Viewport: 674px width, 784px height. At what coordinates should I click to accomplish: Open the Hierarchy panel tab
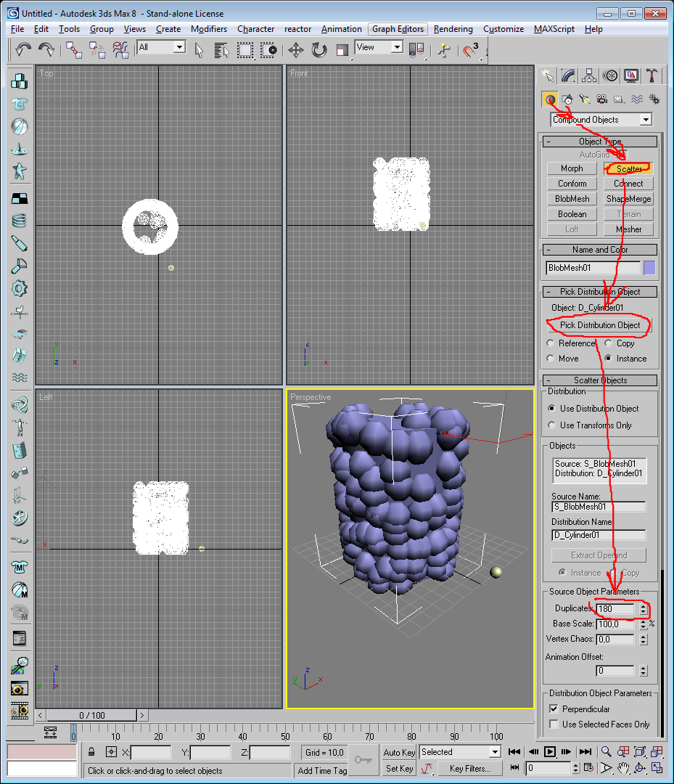click(x=589, y=76)
